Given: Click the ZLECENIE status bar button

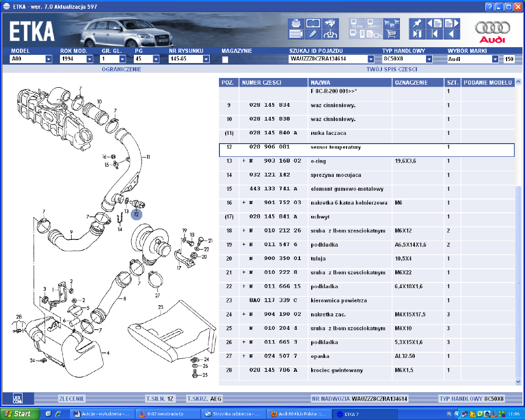Looking at the screenshot, I should 72,398.
